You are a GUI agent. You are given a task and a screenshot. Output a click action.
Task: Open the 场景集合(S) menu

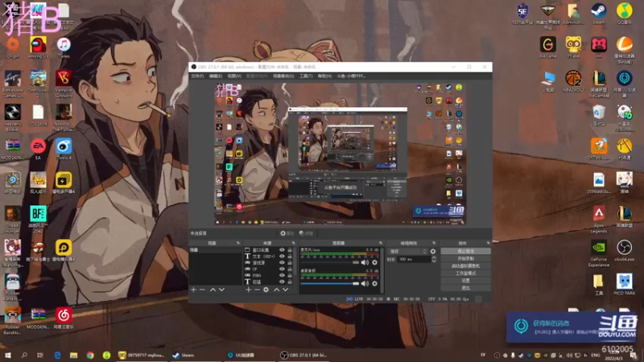283,76
